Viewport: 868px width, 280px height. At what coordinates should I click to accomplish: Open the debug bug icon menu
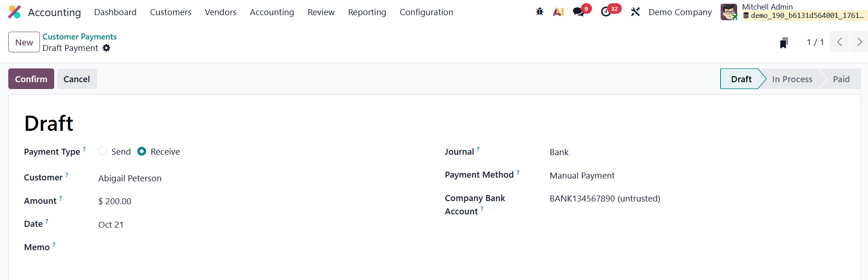pos(540,12)
